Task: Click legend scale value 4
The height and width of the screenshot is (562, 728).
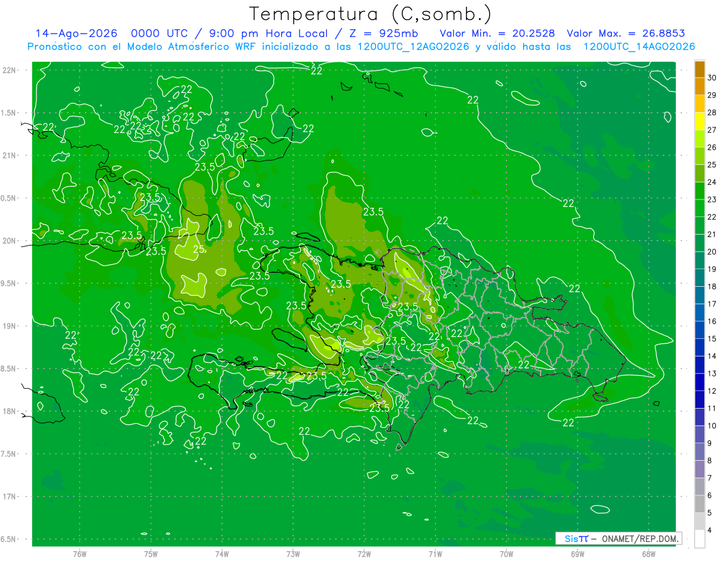Action: tap(710, 530)
